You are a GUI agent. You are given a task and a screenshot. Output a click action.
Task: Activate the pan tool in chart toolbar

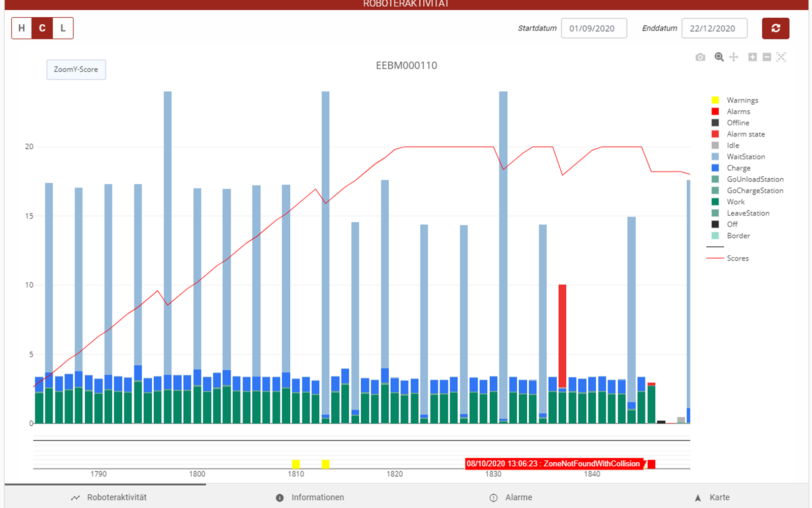[x=734, y=57]
